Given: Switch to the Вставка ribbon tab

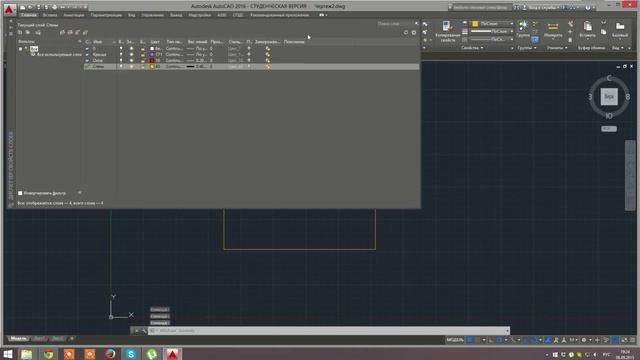Looking at the screenshot, I should 50,15.
